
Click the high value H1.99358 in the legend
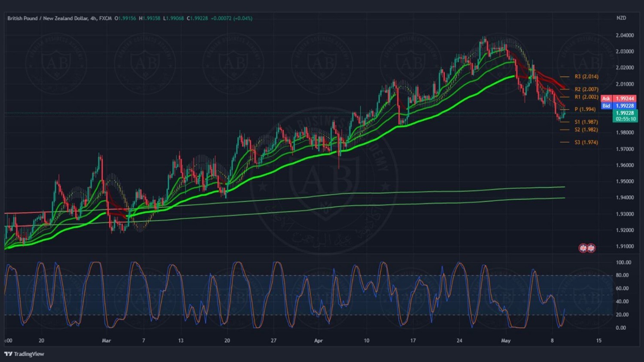pos(149,18)
